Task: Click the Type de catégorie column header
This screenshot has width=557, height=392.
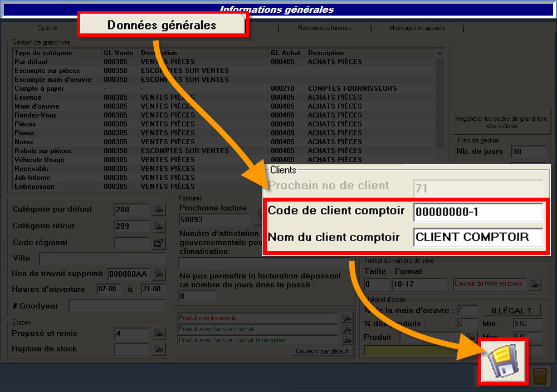Action: (x=57, y=53)
